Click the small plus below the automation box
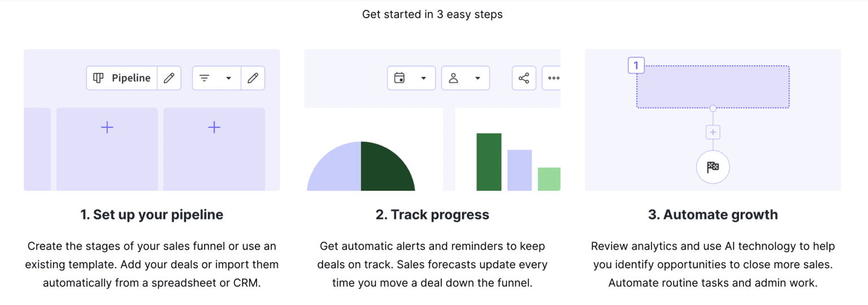The image size is (868, 305). pyautogui.click(x=713, y=132)
